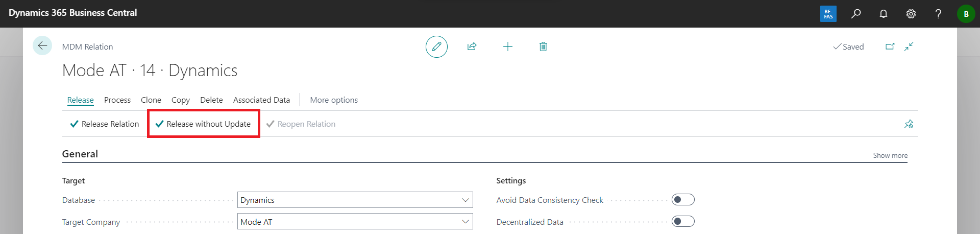This screenshot has width=980, height=234.
Task: Click the Target group label
Action: click(73, 181)
